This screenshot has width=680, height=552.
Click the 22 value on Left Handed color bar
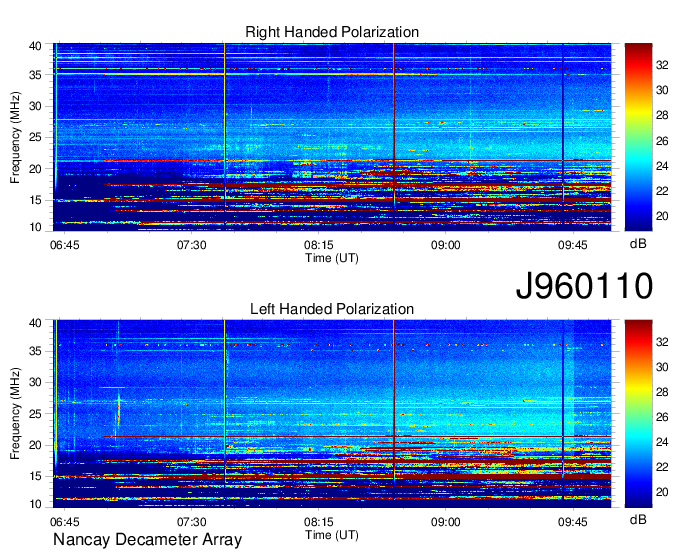coord(662,467)
